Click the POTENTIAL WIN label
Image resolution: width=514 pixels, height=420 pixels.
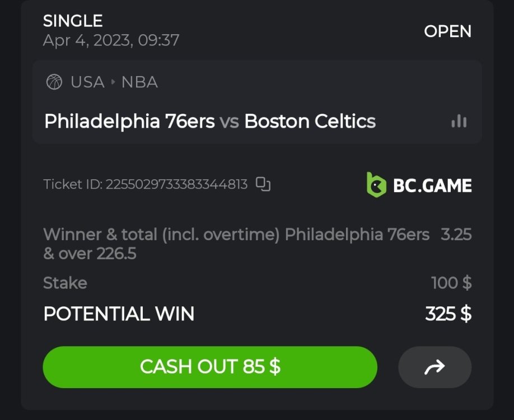tap(119, 314)
